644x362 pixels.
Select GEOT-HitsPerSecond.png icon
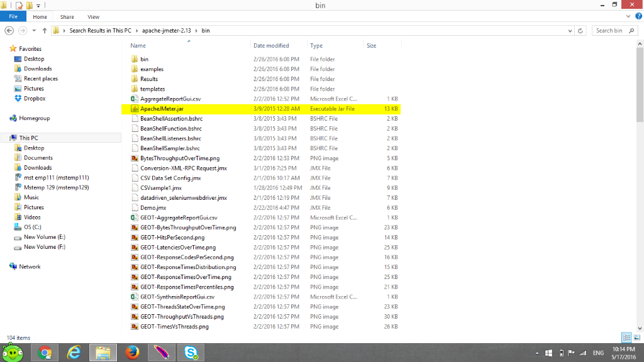[x=135, y=237]
